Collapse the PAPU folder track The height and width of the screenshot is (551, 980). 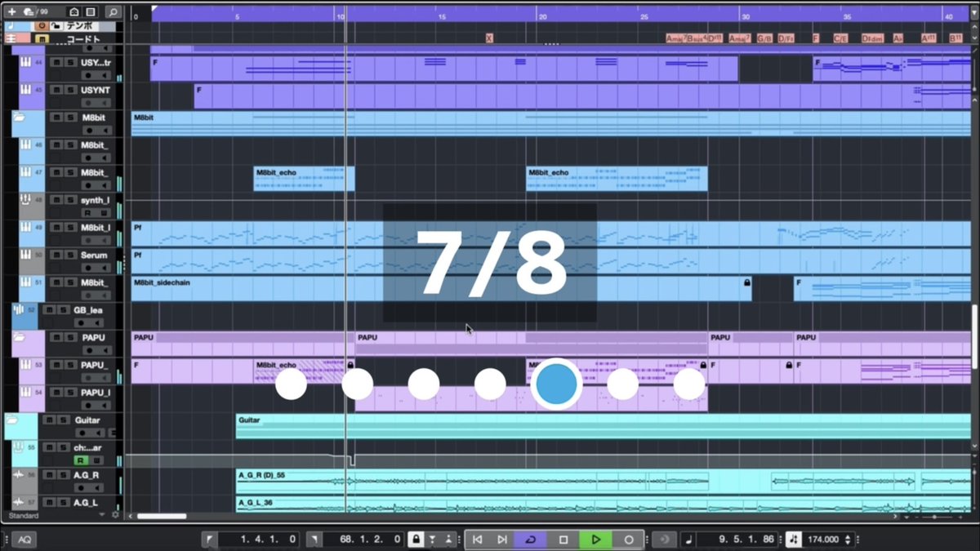(x=18, y=338)
